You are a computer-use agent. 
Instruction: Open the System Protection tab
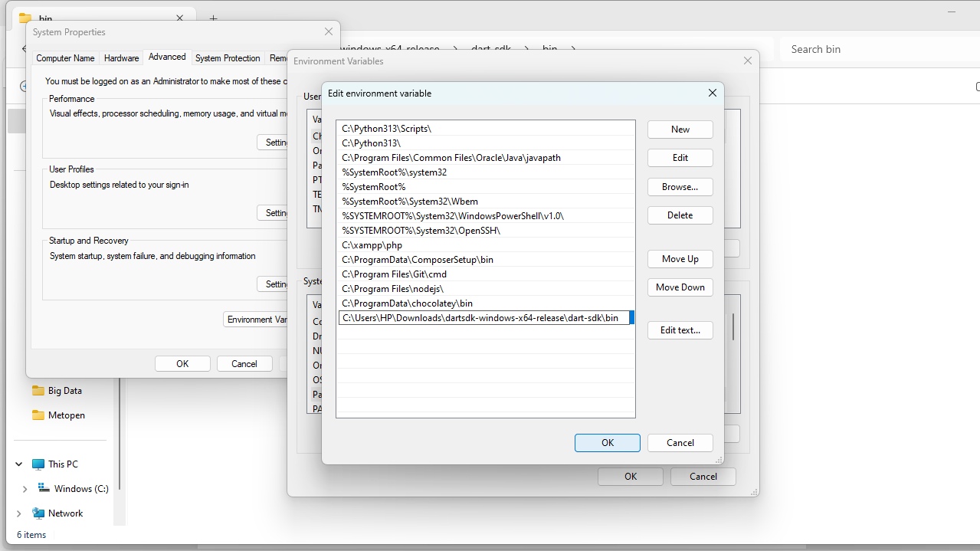(x=228, y=58)
